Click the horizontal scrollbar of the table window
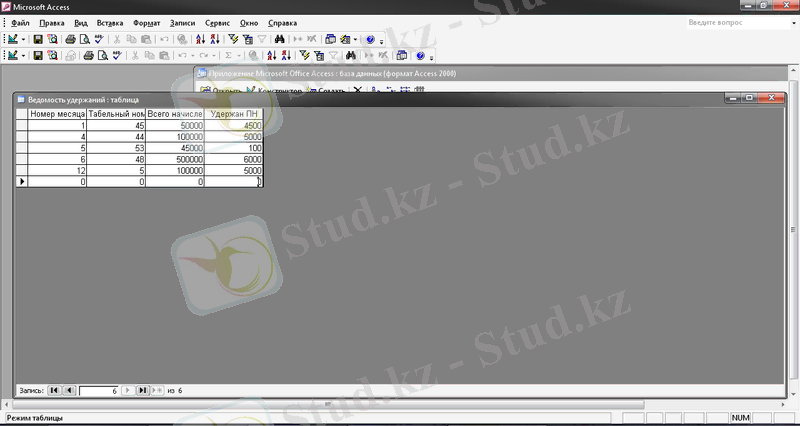Viewport: 800px width, 426px height. [327, 404]
